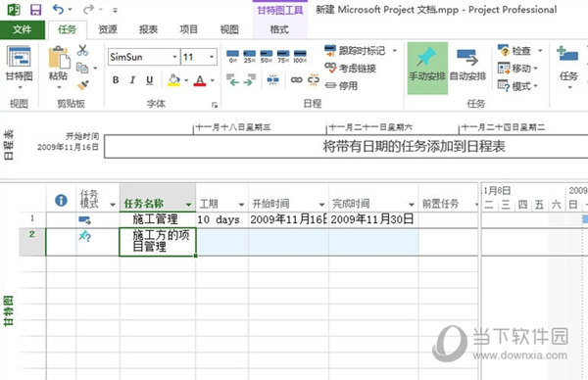This screenshot has width=588, height=380.
Task: Switch to the 视图 View tab
Action: [x=229, y=29]
